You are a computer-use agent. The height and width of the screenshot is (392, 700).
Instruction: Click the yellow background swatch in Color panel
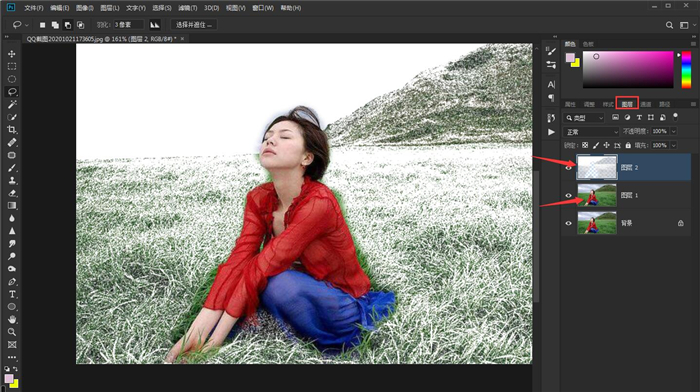tap(577, 64)
